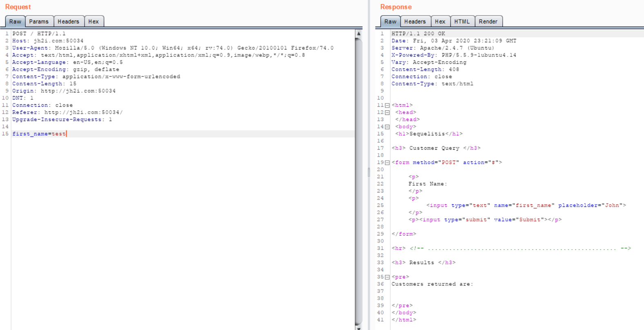644x330 pixels.
Task: Switch to the Response Raw tab
Action: pos(390,21)
